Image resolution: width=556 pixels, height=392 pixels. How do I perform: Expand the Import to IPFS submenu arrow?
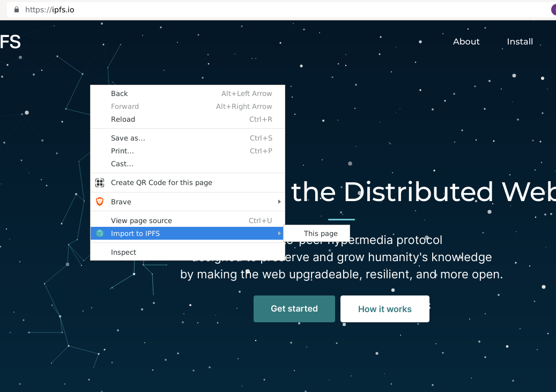[x=279, y=233]
